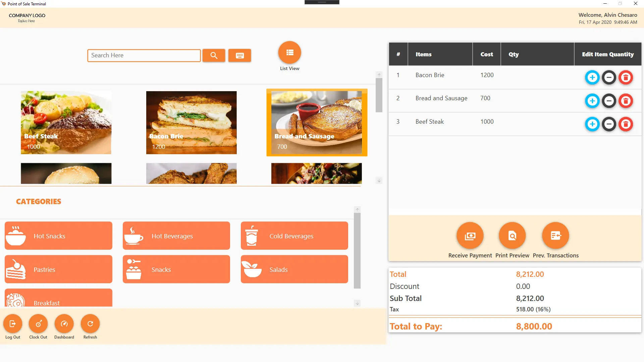View Prev. Transactions
The width and height of the screenshot is (644, 362).
coord(555,236)
